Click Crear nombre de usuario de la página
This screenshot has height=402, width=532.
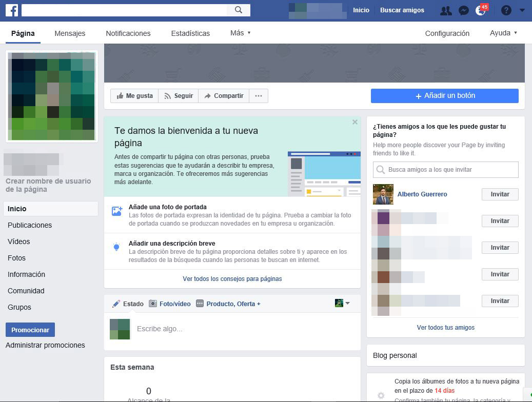point(48,185)
